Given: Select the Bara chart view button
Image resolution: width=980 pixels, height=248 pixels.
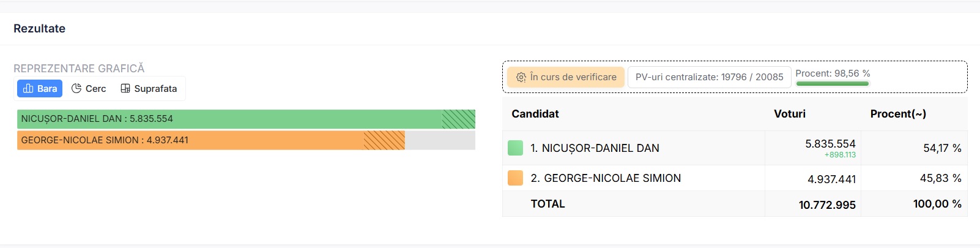Looking at the screenshot, I should (40, 89).
